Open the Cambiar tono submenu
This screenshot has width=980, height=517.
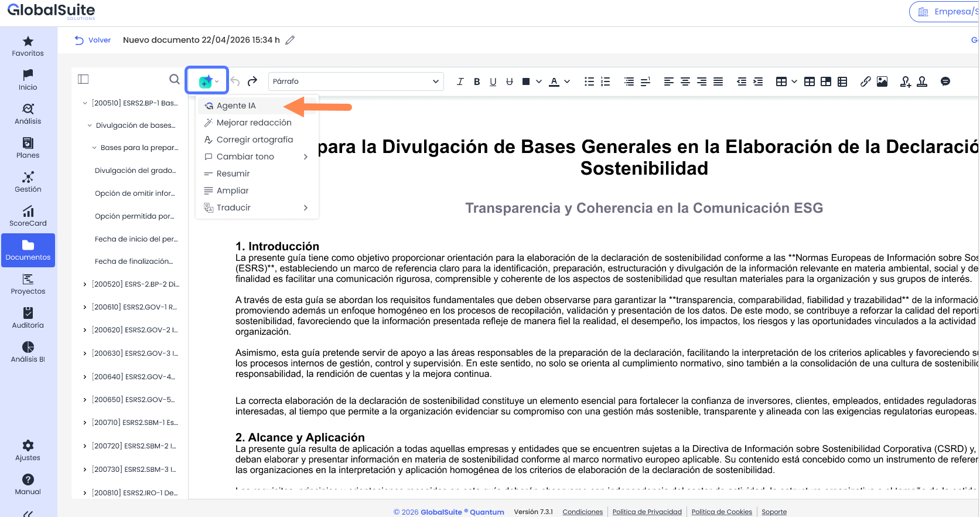258,157
